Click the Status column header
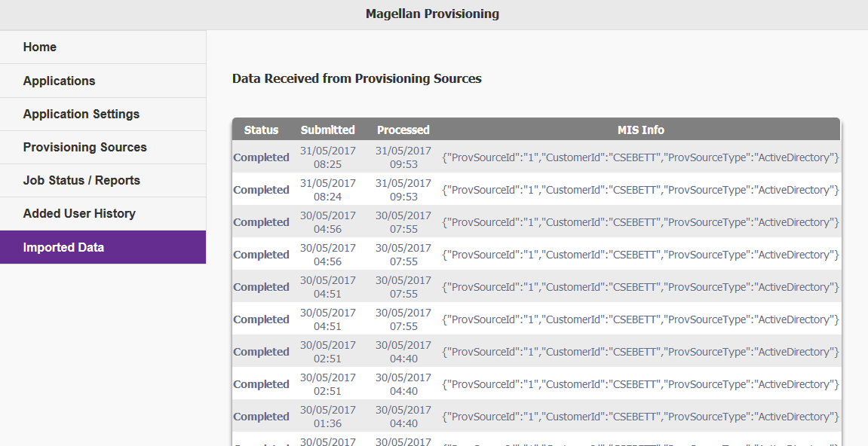 [x=261, y=130]
